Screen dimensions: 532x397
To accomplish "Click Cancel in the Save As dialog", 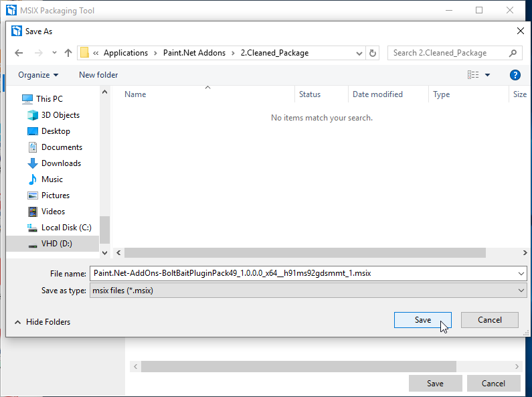I will click(490, 320).
